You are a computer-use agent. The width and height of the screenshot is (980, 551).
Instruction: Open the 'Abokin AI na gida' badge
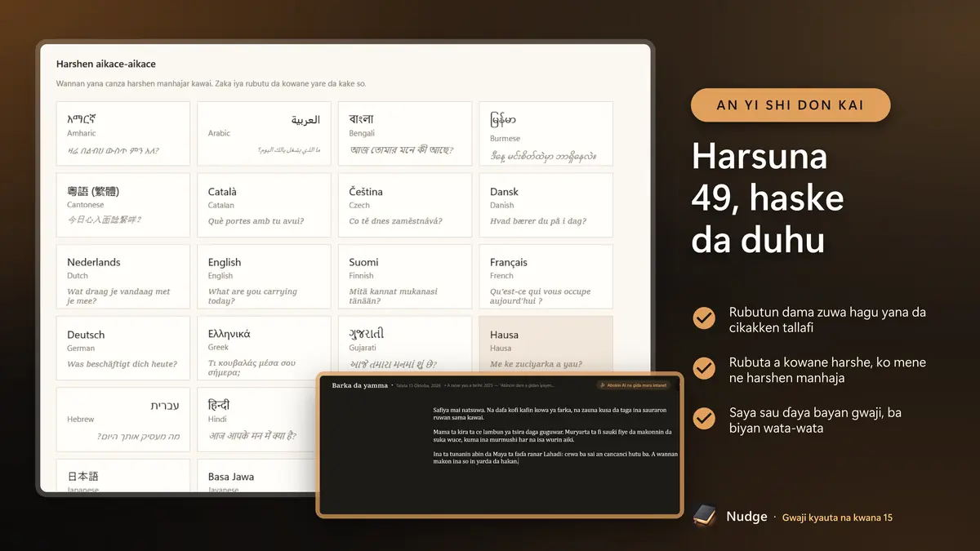click(x=634, y=385)
